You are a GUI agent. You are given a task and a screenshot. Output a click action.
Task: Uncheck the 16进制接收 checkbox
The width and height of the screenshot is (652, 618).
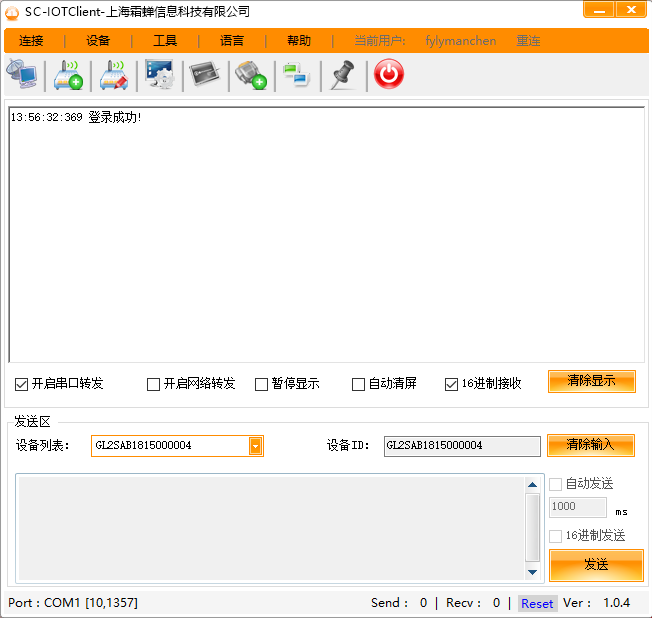(451, 384)
